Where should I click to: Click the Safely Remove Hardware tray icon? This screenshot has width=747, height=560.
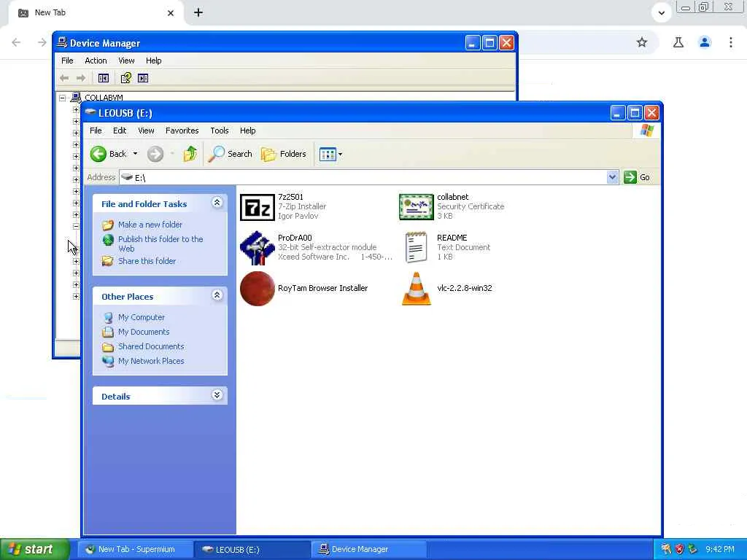tap(693, 549)
